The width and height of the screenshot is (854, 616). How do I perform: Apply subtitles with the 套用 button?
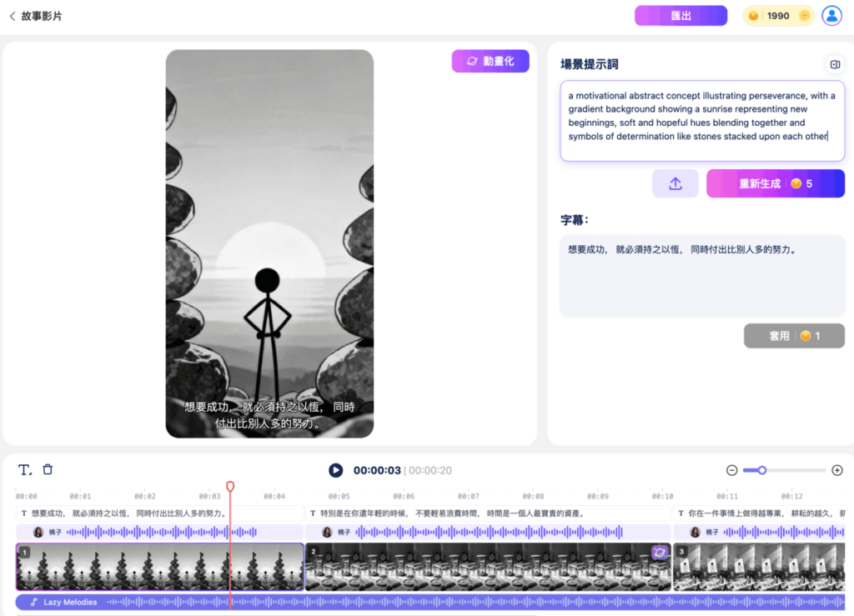click(x=793, y=336)
